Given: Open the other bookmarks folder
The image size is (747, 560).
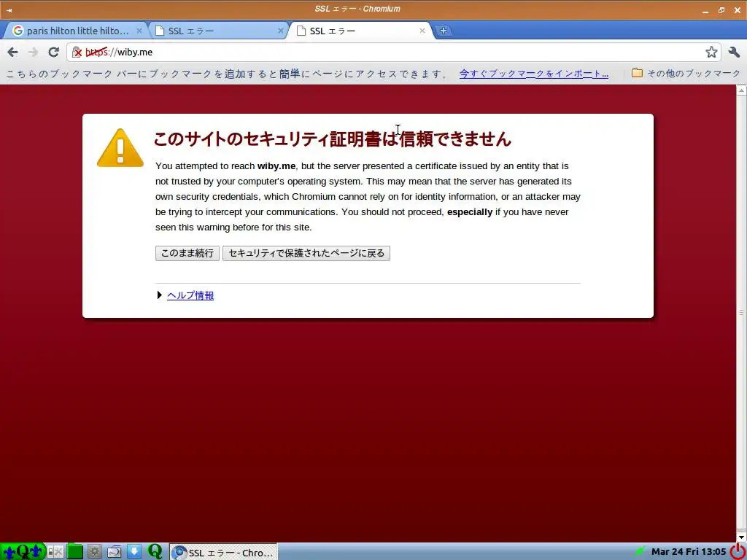Looking at the screenshot, I should coord(686,74).
